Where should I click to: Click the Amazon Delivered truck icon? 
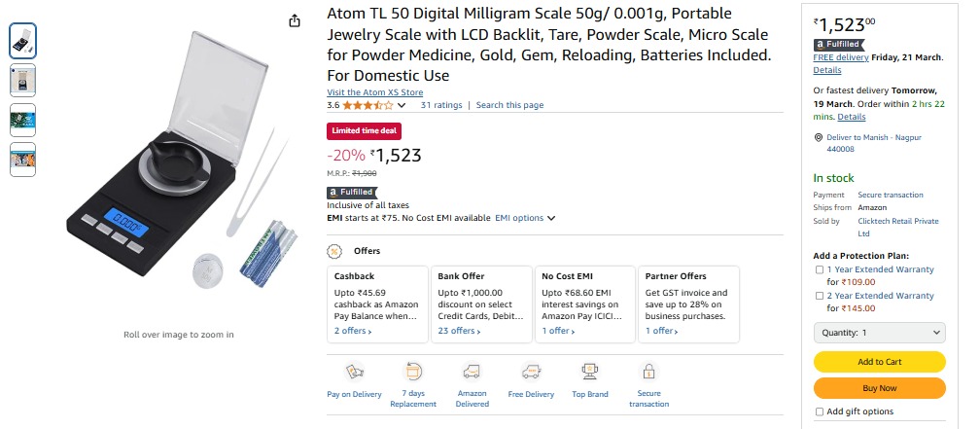472,372
